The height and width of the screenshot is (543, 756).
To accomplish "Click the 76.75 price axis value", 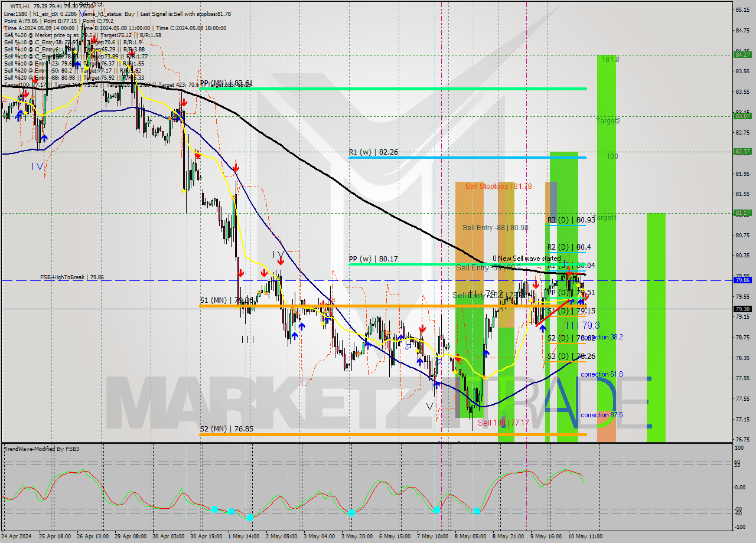I will pos(742,440).
